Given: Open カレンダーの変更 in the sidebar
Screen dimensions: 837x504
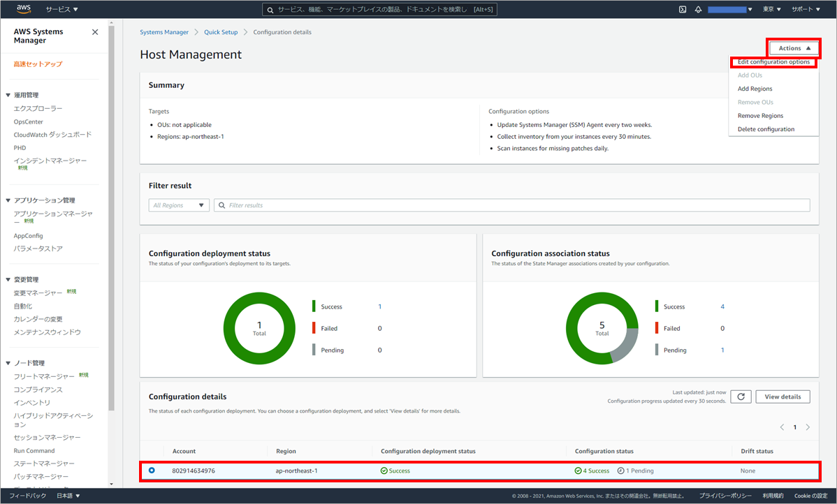Looking at the screenshot, I should click(x=38, y=319).
